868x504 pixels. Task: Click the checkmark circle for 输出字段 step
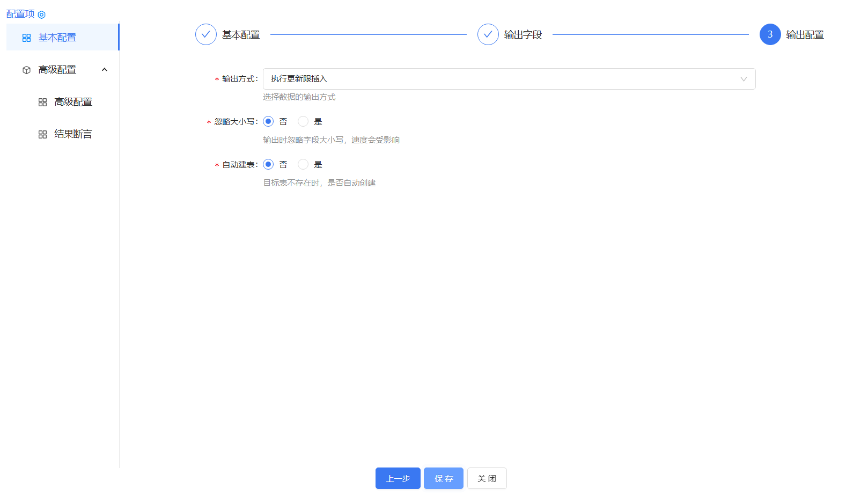pyautogui.click(x=488, y=34)
